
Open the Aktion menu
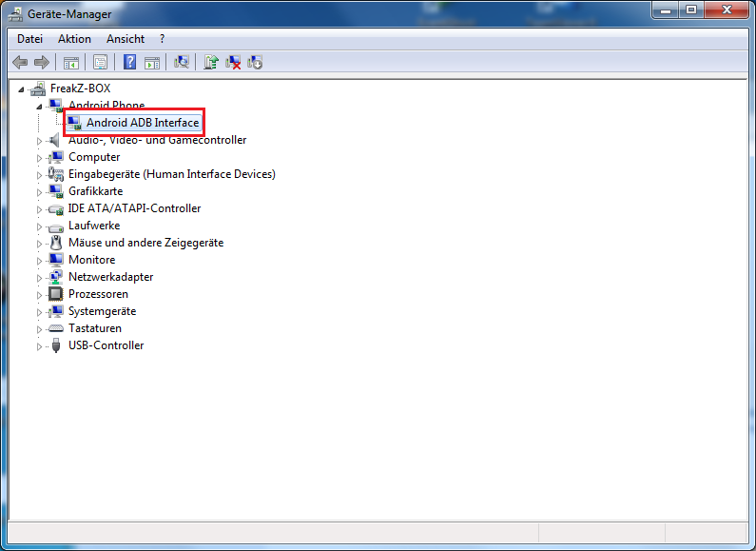pyautogui.click(x=74, y=39)
